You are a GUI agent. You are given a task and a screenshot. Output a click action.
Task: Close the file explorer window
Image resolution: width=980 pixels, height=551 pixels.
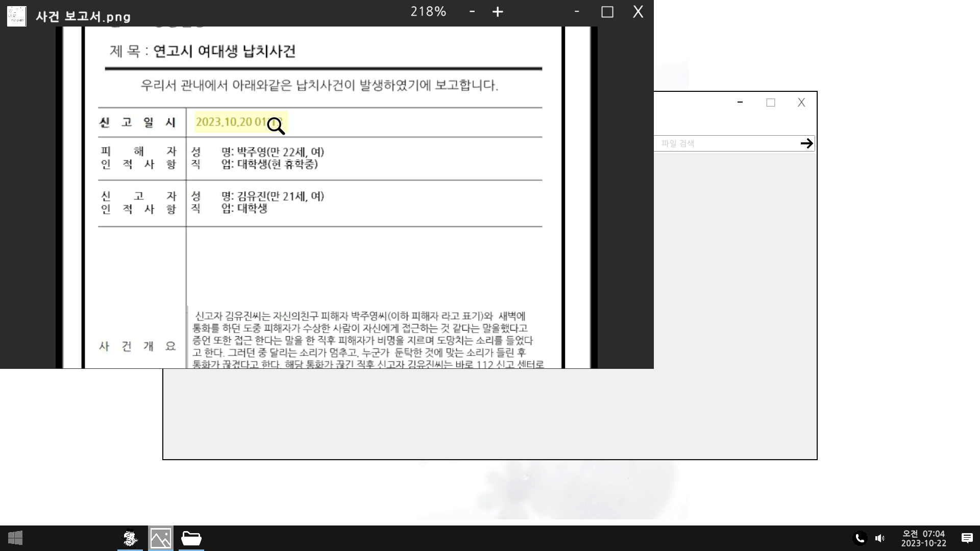click(801, 103)
